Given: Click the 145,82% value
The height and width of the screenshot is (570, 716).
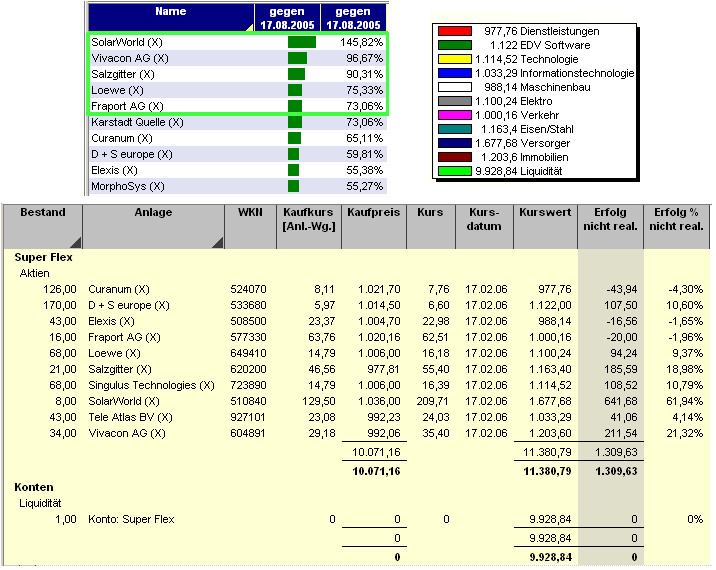Looking at the screenshot, I should pyautogui.click(x=361, y=42).
